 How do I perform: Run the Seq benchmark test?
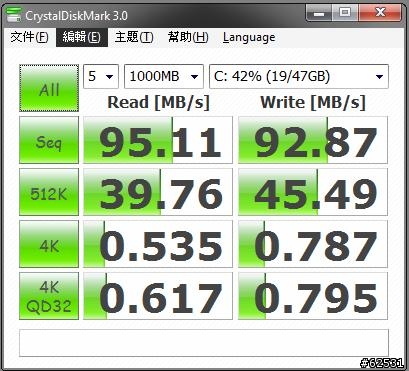[x=49, y=140]
